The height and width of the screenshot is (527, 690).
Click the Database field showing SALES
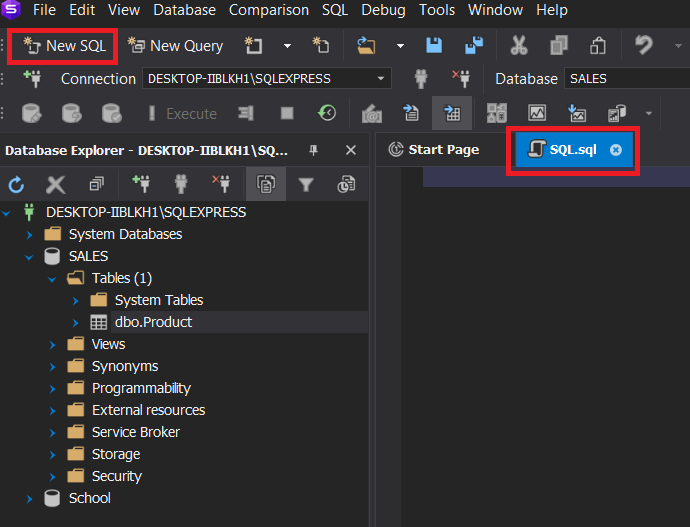click(627, 79)
